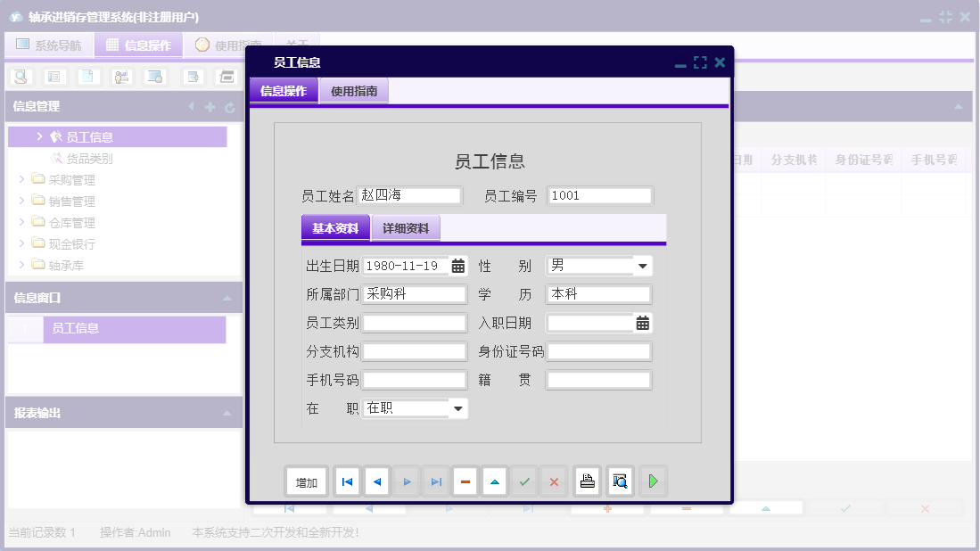Open the document icon on the top toolbar
The height and width of the screenshot is (551, 980).
pos(87,77)
